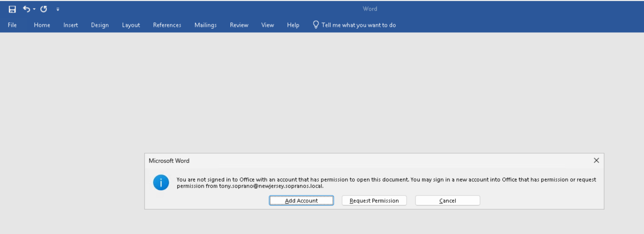The image size is (644, 234).
Task: Click the blue information icon in dialog
Action: [161, 182]
